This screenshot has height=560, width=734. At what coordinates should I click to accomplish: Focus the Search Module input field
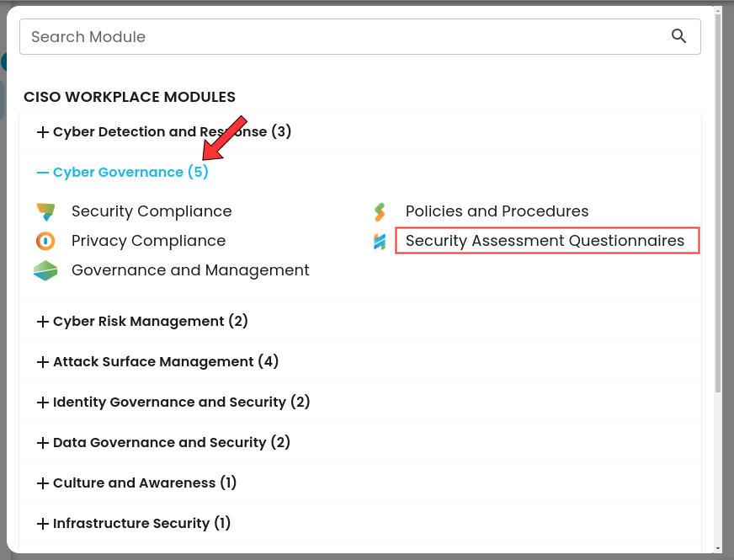click(x=360, y=36)
